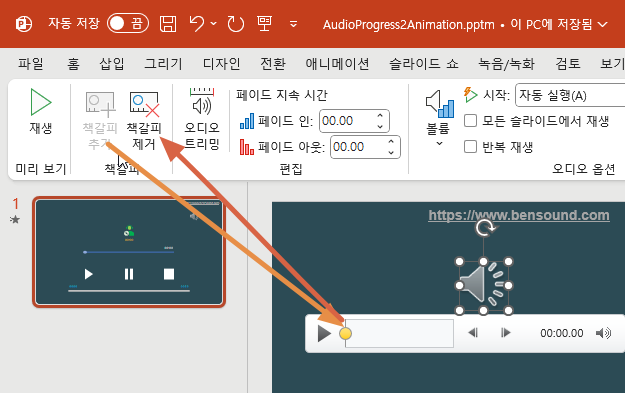Viewport: 625px width, 393px height.
Task: Switch to the 검토 (Review) tab
Action: pyautogui.click(x=568, y=63)
